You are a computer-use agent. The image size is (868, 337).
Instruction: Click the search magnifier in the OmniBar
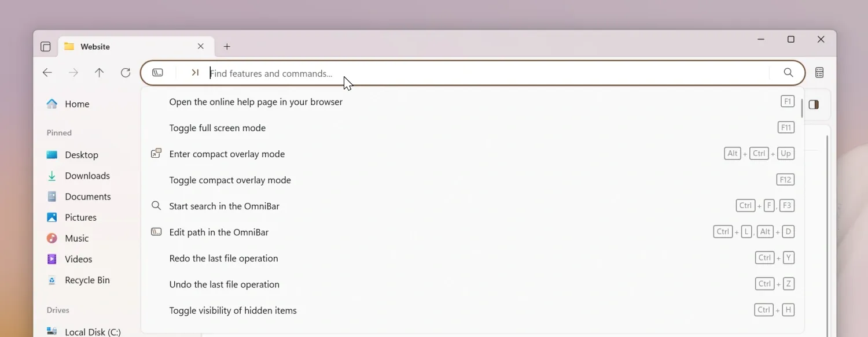pyautogui.click(x=788, y=73)
